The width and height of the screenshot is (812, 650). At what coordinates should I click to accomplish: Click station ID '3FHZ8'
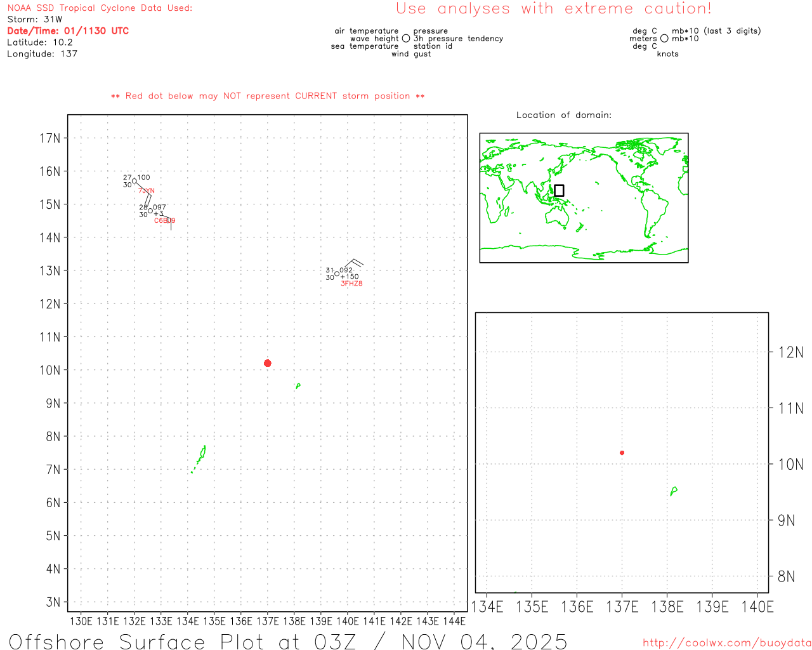pos(351,283)
